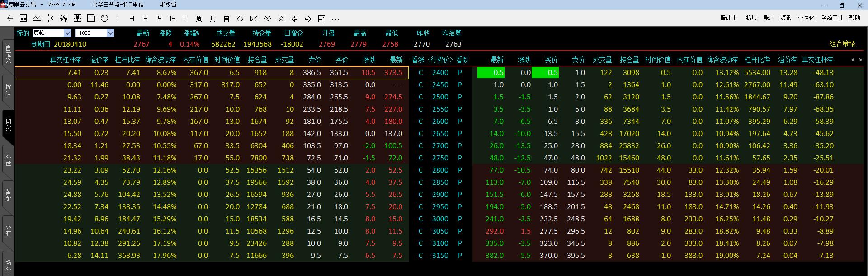Select the custom (自) period button
868x276 pixels.
[226, 19]
